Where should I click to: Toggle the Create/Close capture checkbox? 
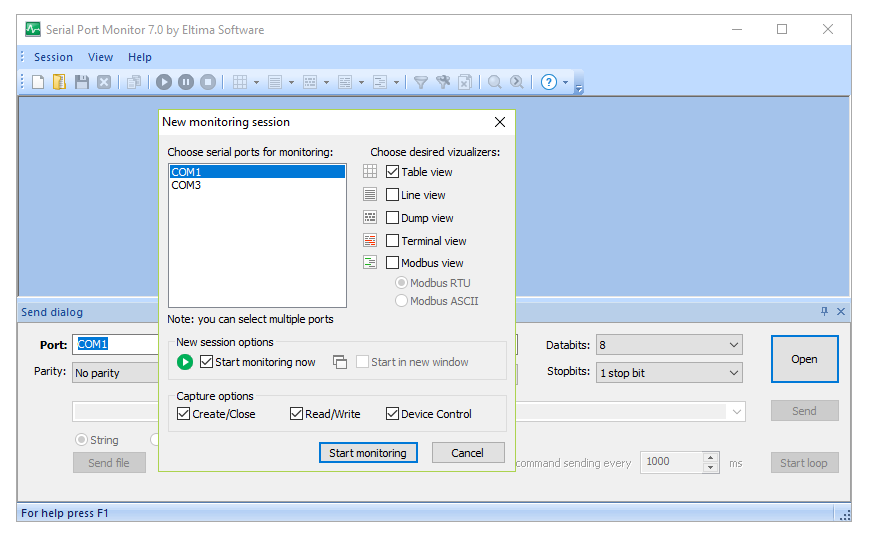pyautogui.click(x=183, y=414)
